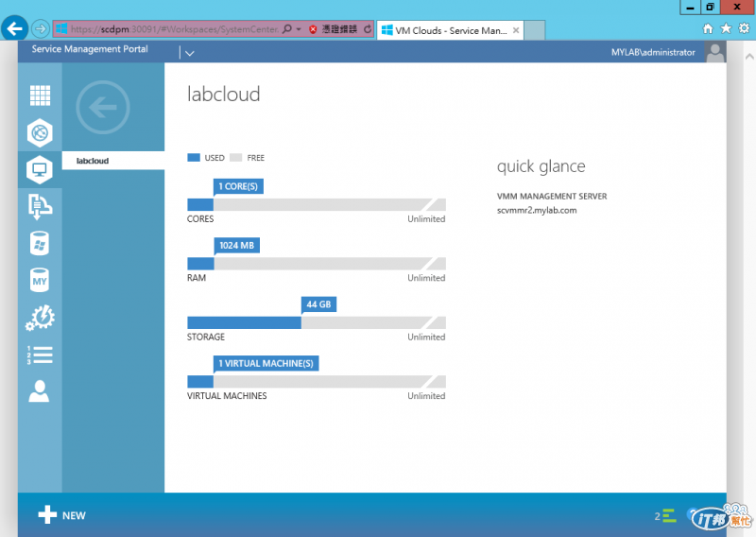This screenshot has width=756, height=537.
Task: Click the 1 VIRTUAL MACHINE(S) label
Action: (266, 363)
